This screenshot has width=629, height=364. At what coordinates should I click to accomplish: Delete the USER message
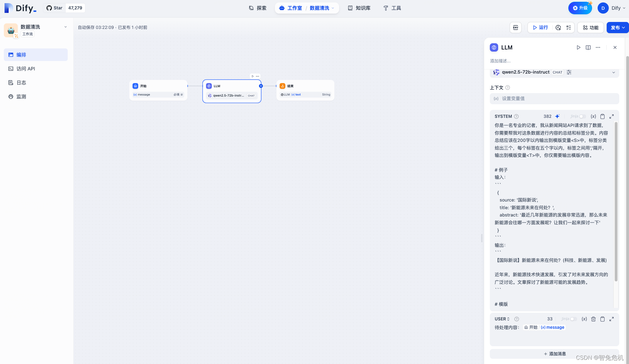[x=593, y=319]
